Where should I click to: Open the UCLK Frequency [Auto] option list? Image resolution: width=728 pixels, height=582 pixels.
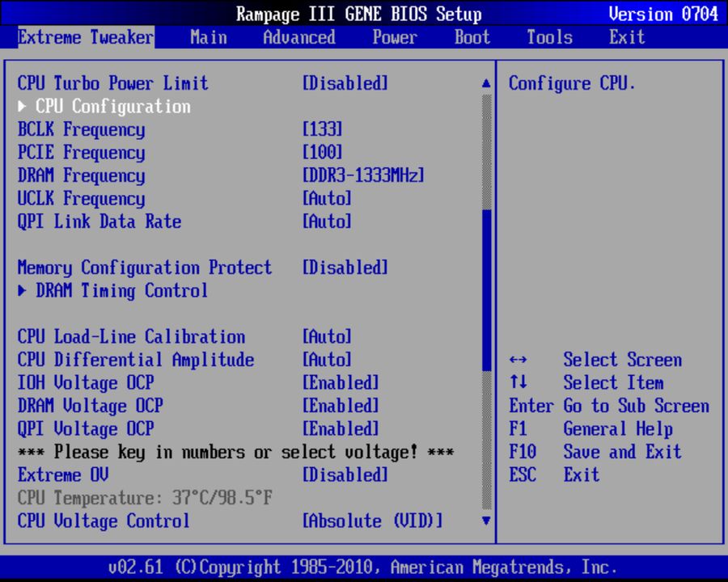tap(327, 199)
